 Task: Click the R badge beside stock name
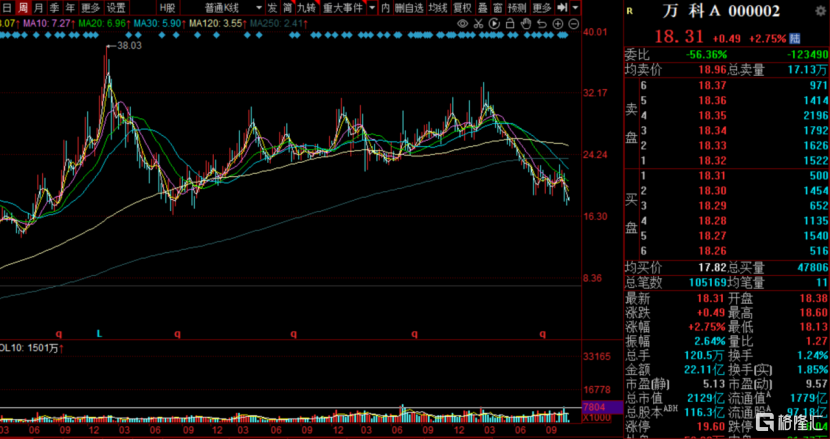point(629,11)
